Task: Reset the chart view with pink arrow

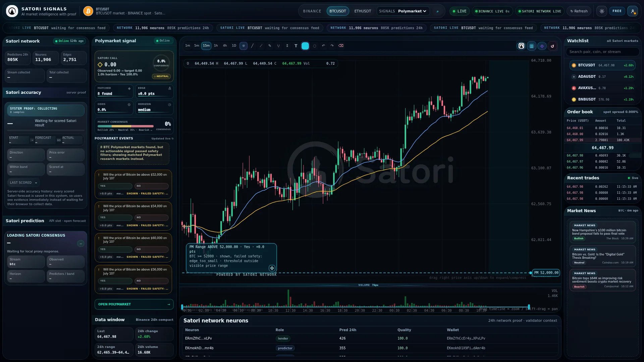Action: (x=552, y=46)
